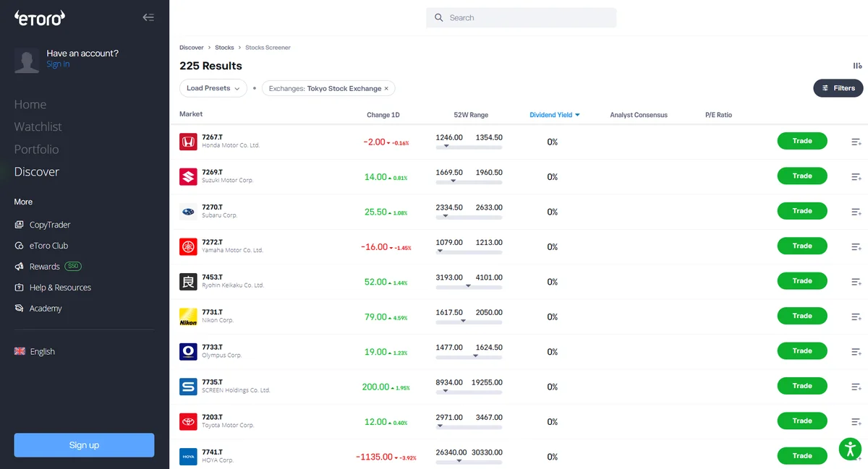Add 7735.T SCREEN Holdings to watchlist icon
The image size is (868, 469).
(856, 387)
